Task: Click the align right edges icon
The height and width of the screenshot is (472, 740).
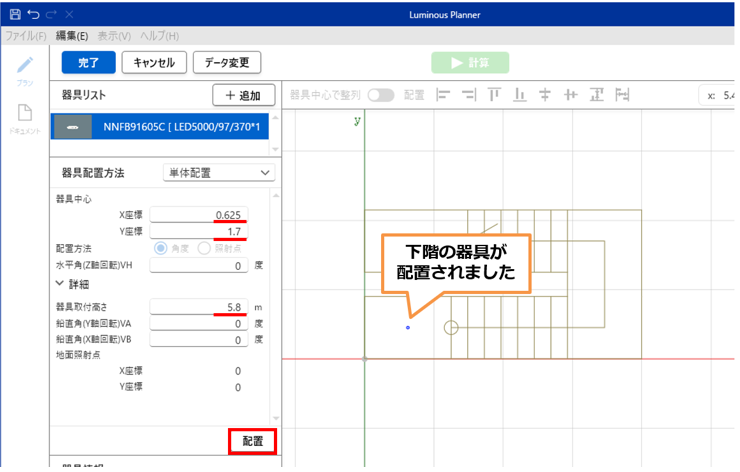Action: click(x=468, y=95)
